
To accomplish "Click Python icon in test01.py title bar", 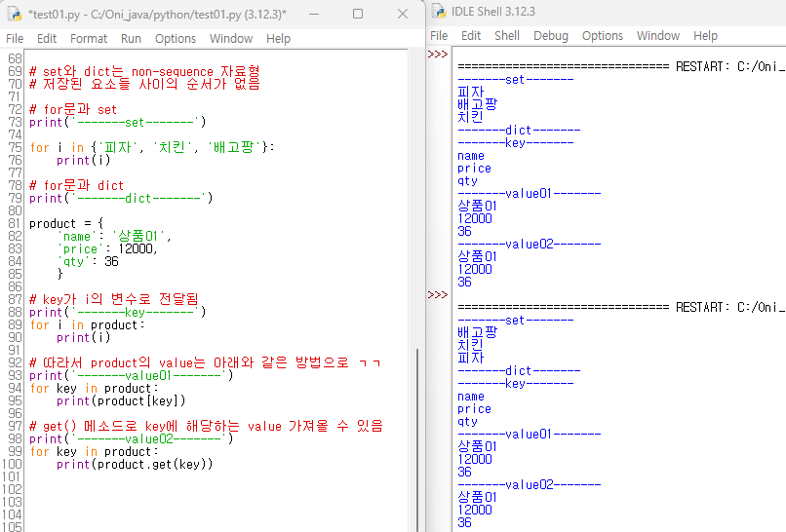I will (x=15, y=14).
